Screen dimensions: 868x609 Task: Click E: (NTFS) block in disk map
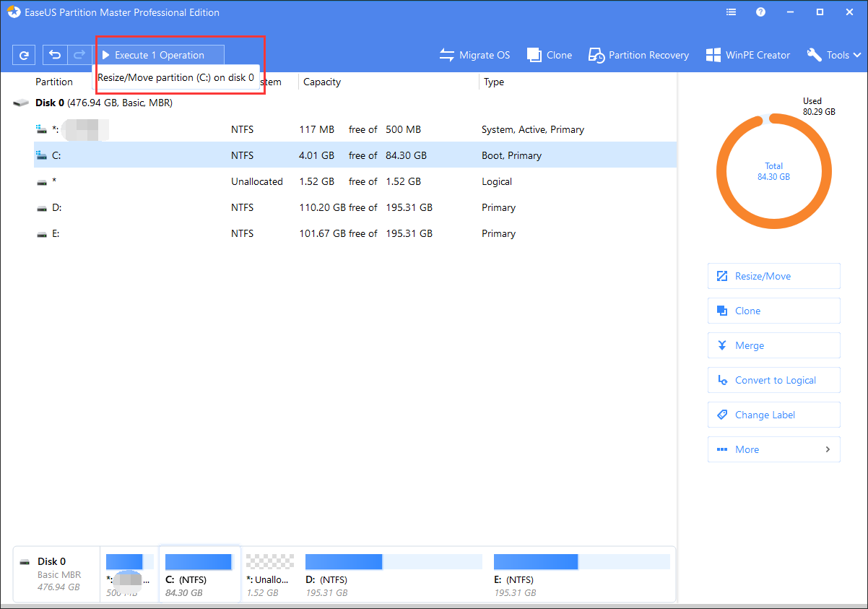[x=582, y=574]
